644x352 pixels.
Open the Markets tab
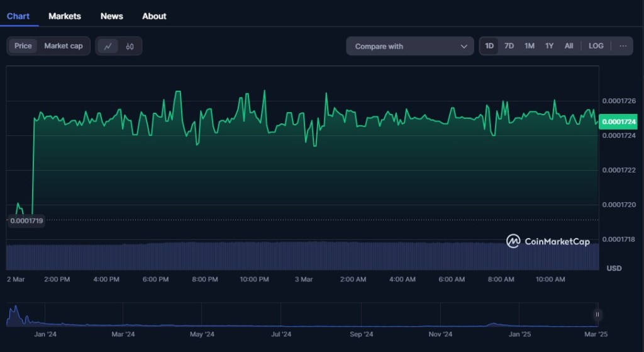65,16
